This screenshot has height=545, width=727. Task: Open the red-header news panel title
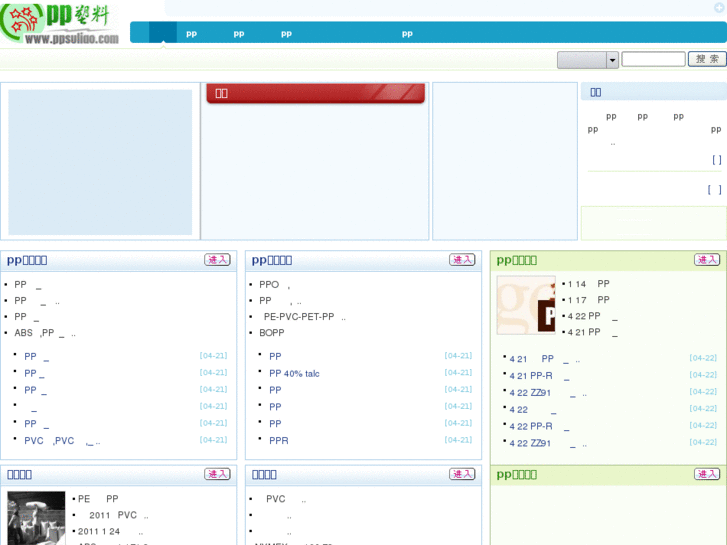click(222, 93)
